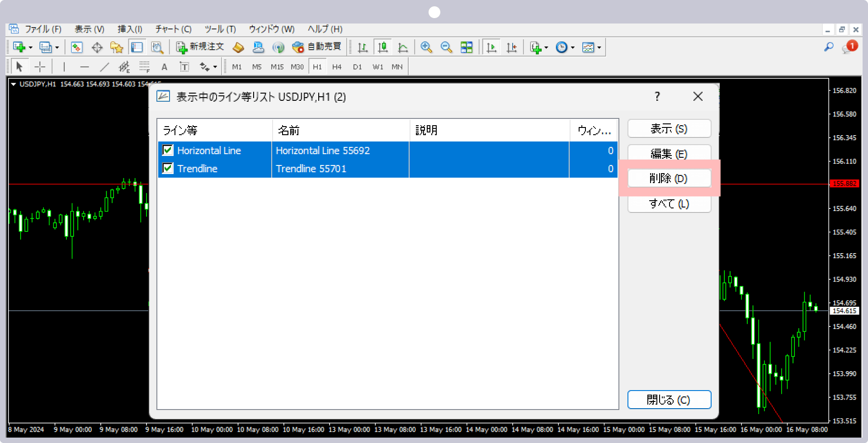Uncheck the Horizontal Line checkbox
This screenshot has height=443, width=868.
pyautogui.click(x=168, y=150)
